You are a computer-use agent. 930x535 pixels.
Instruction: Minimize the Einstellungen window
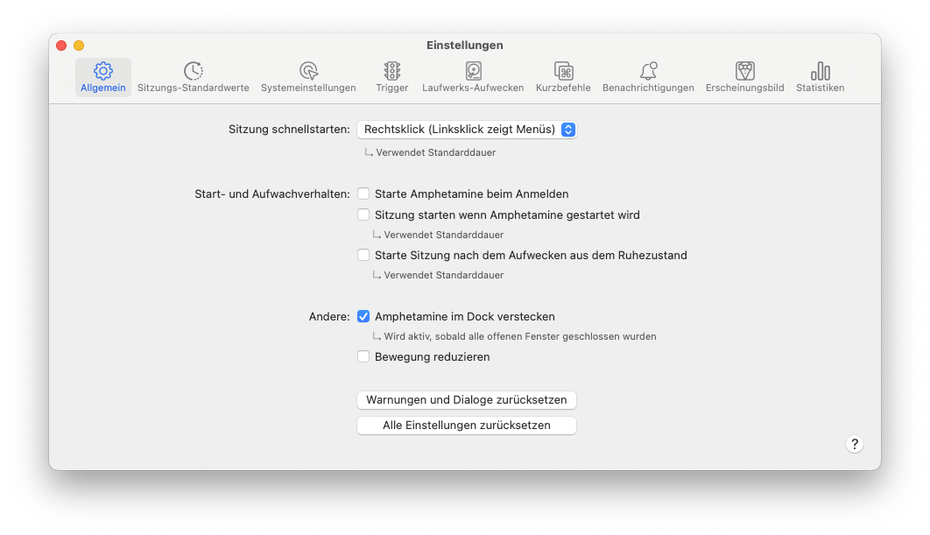[x=79, y=46]
